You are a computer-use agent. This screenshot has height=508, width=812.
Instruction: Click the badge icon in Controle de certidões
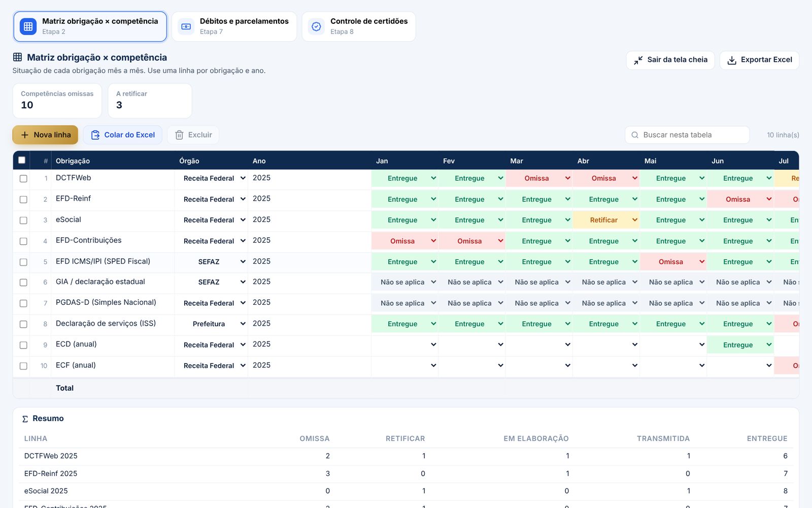pos(317,26)
